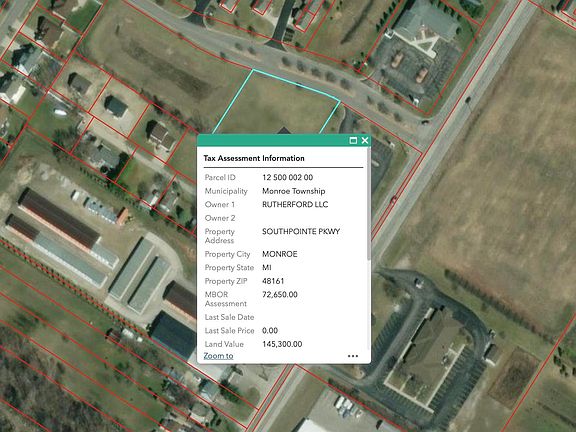
Task: Click the Tax Assessment Information heading
Action: coord(254,158)
